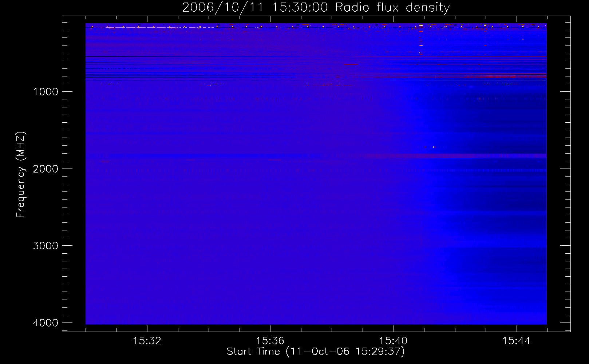Click the 'Start Time (11-Oct-06 15:29:37)' x-axis label

coord(316,351)
